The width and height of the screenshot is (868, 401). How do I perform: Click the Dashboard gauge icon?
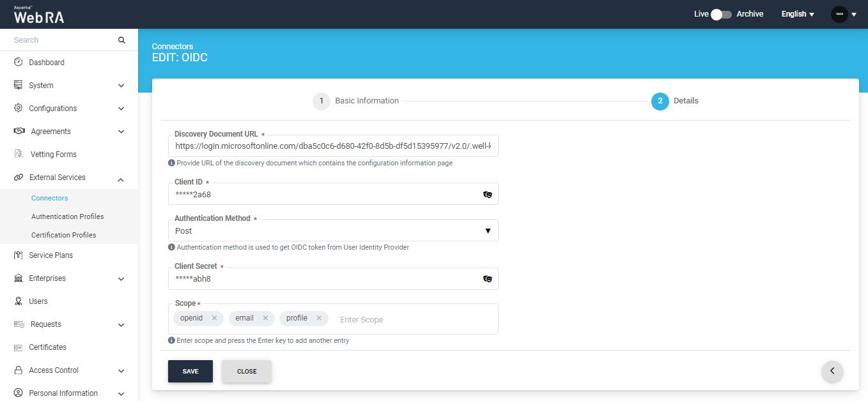[x=19, y=63]
